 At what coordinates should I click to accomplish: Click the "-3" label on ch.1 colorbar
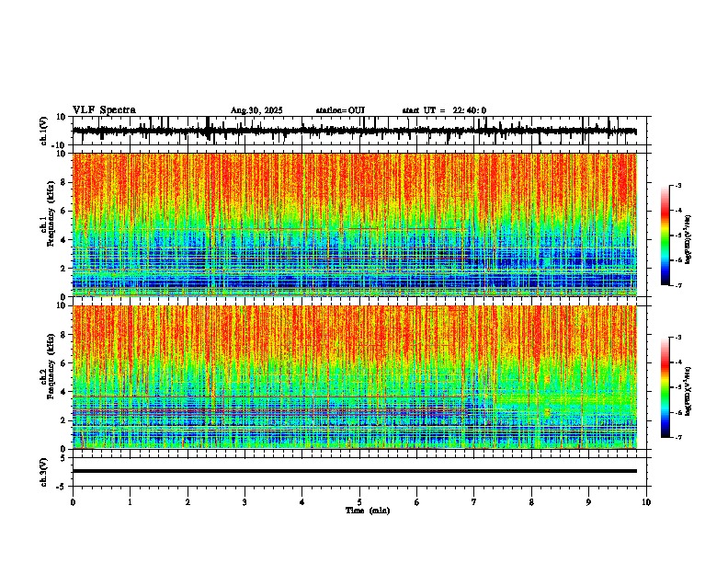click(678, 185)
